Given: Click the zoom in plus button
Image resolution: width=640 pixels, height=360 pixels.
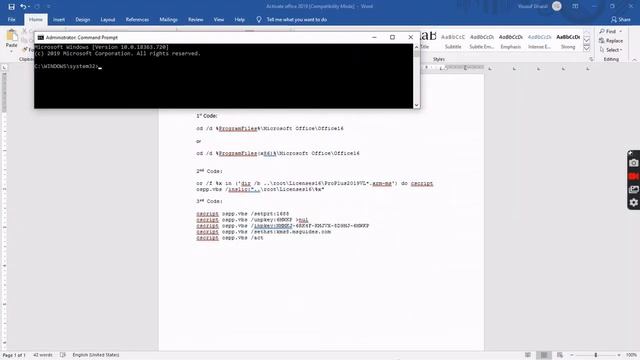Looking at the screenshot, I should [x=619, y=355].
